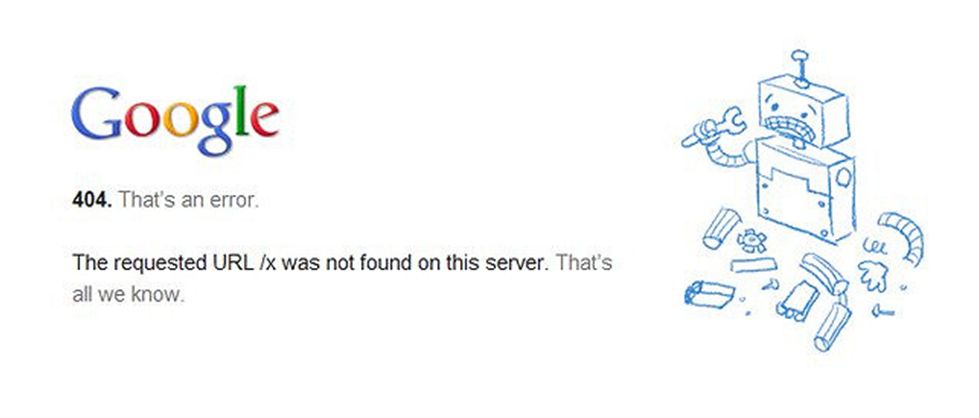Click the detached robot hand
This screenshot has height=418, width=979.
point(873,275)
